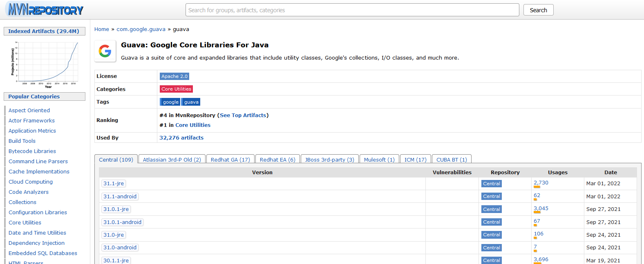Open 3,045 usages for 31.0.1-jre
The image size is (644, 264).
pos(541,209)
